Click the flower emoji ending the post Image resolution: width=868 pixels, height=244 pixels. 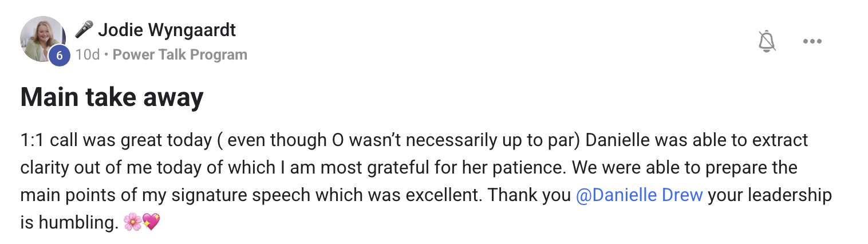pyautogui.click(x=132, y=222)
